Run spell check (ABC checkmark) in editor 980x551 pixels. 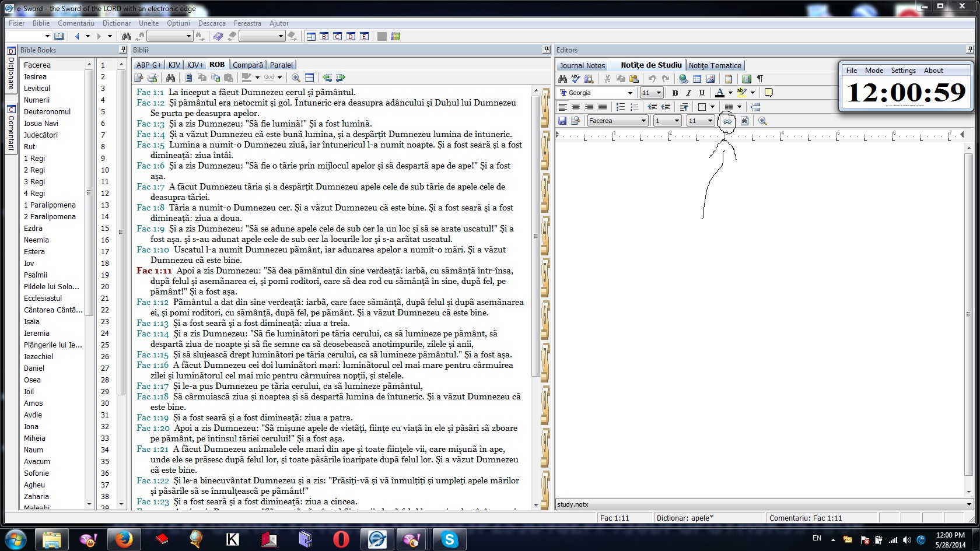click(576, 79)
